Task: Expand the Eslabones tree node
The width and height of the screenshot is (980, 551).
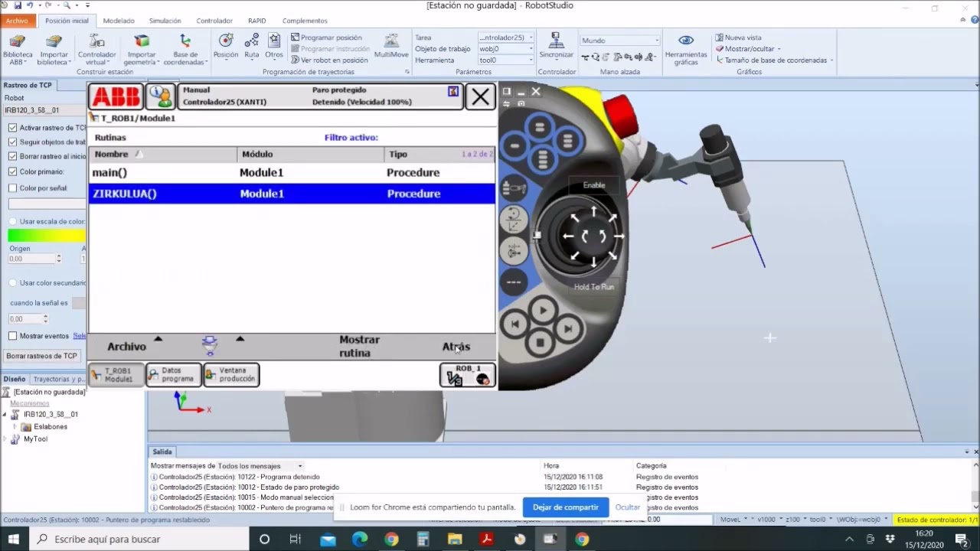Action: coord(15,427)
